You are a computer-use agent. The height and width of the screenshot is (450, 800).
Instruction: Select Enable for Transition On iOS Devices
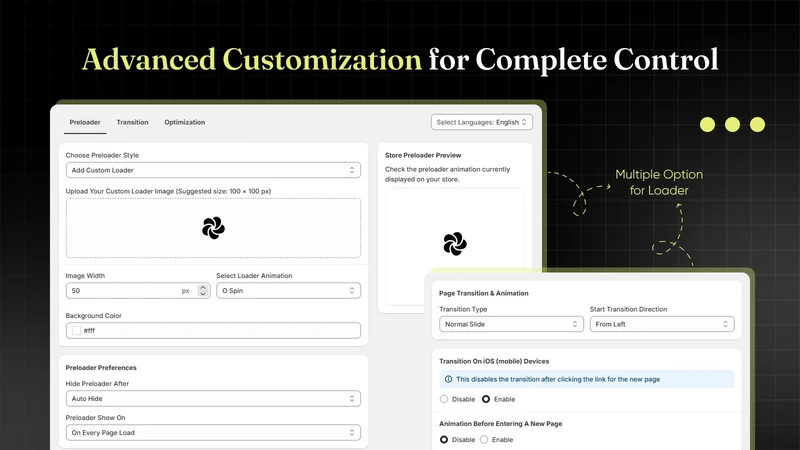pos(486,399)
